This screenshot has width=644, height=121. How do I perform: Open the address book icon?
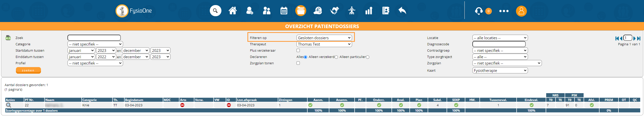[386, 11]
